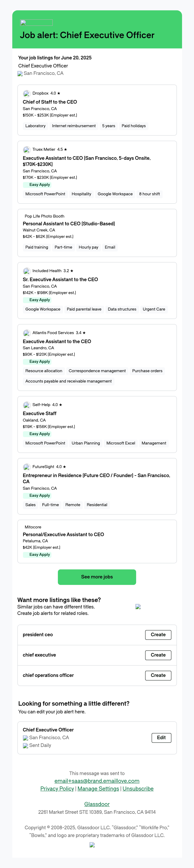Click Easy Apply badge on Atlantis Food Services job
Screen dimensions: 194x868
click(x=37, y=362)
